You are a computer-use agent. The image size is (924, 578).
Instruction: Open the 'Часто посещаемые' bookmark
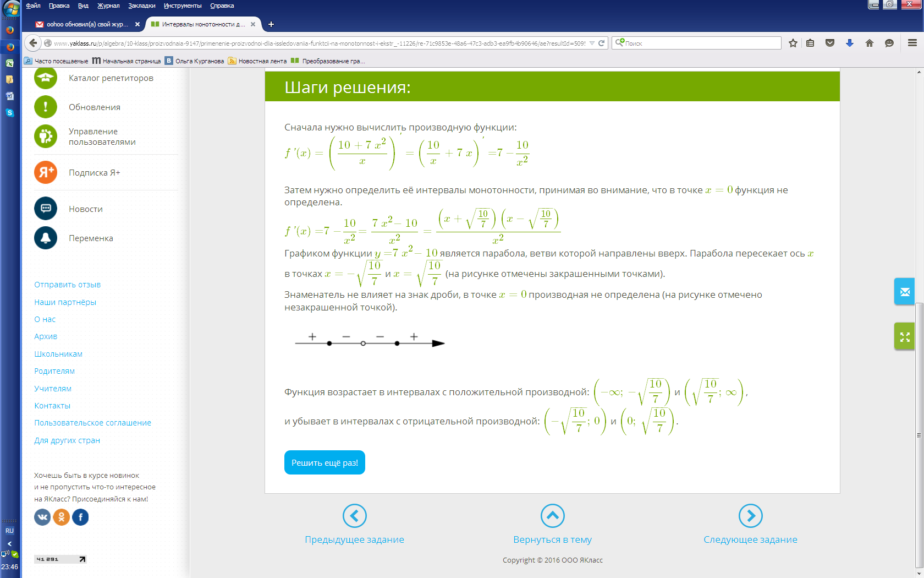pyautogui.click(x=56, y=61)
